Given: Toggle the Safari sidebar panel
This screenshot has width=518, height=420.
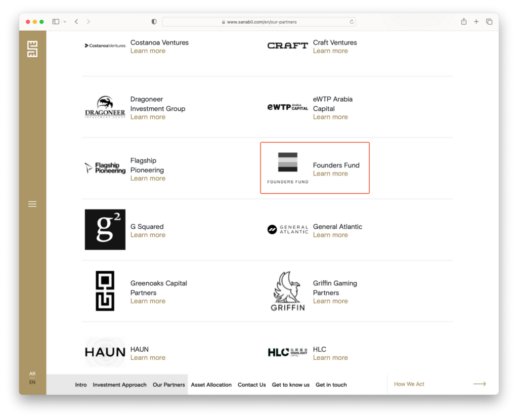Looking at the screenshot, I should tap(56, 21).
